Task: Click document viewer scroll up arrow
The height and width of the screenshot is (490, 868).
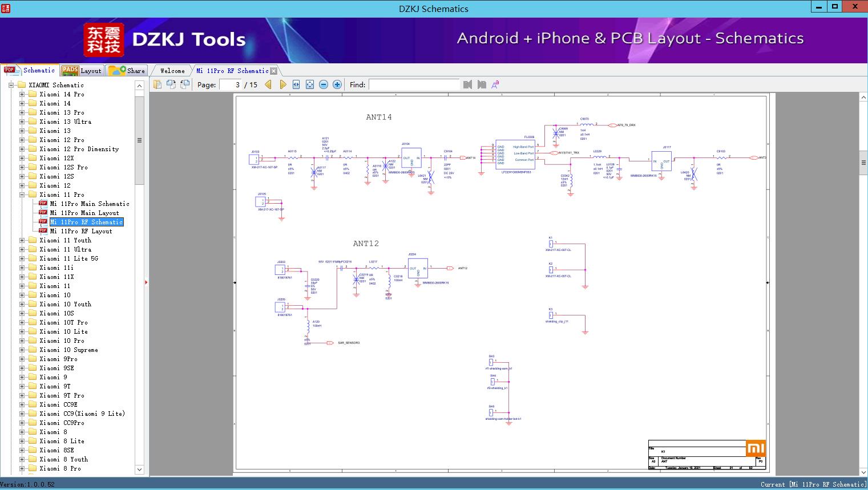Action: tap(863, 98)
